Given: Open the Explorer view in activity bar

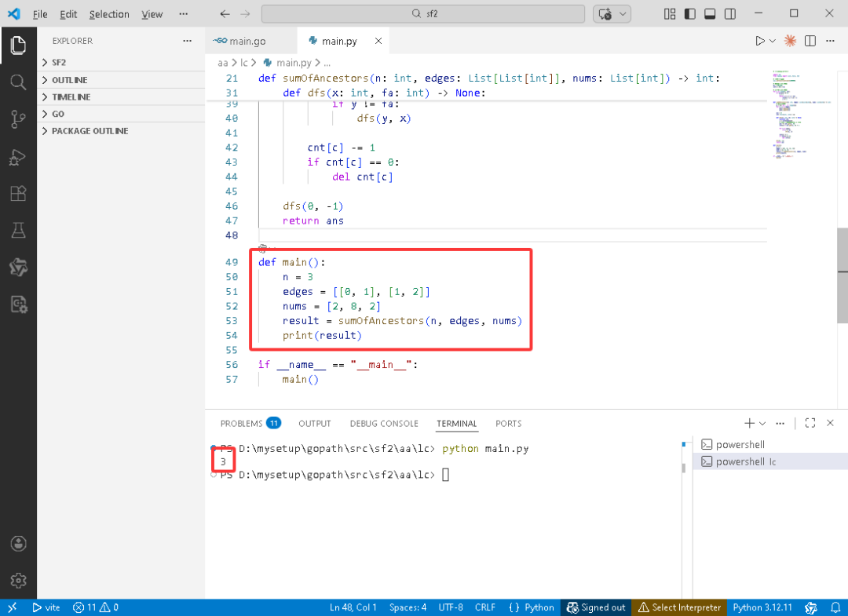Looking at the screenshot, I should coord(18,46).
